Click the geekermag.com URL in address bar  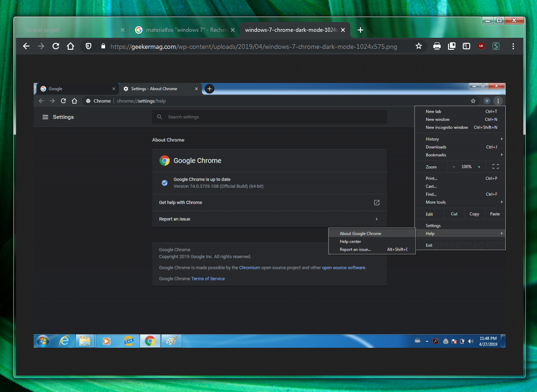pos(254,47)
